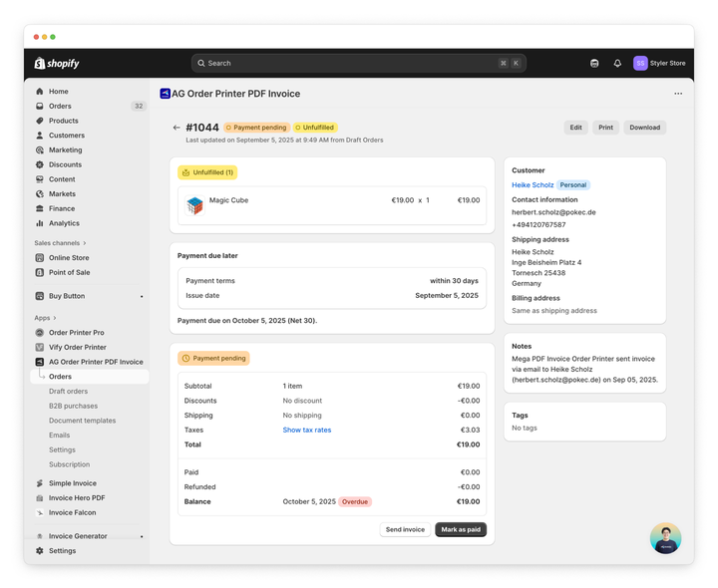Viewport: 718px width, 588px height.
Task: Open the notifications bell icon
Action: [x=617, y=63]
